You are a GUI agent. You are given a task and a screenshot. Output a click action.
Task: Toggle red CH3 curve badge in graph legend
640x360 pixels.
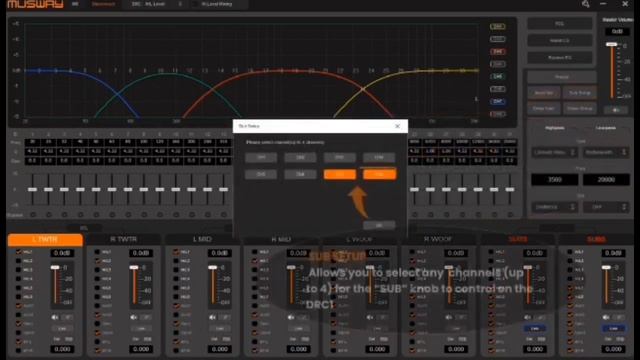point(498,52)
